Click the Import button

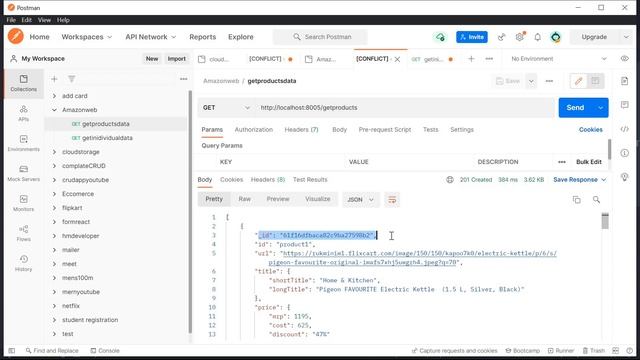(x=176, y=59)
